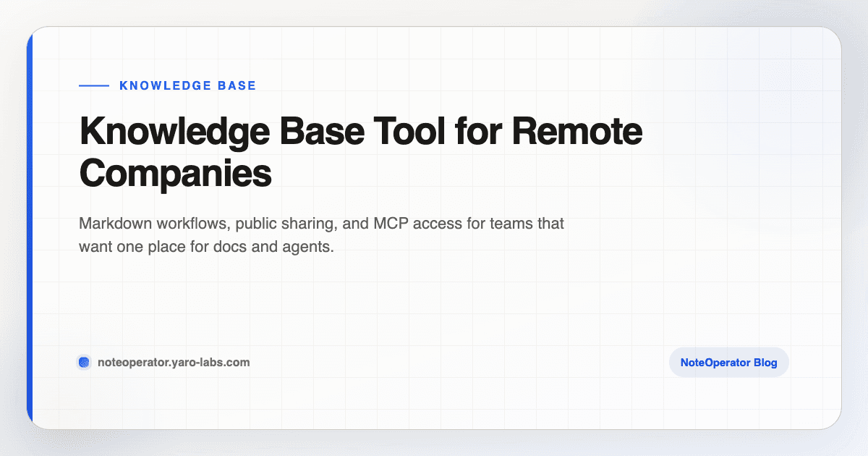The width and height of the screenshot is (868, 456).
Task: Click the grid-patterned card background
Action: coord(434,304)
